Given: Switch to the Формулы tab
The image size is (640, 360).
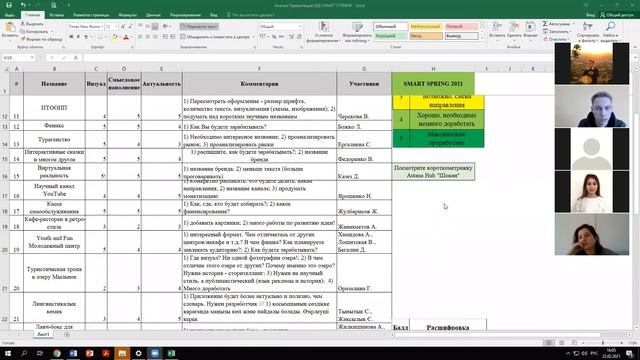Looking at the screenshot, I should click(x=127, y=15).
